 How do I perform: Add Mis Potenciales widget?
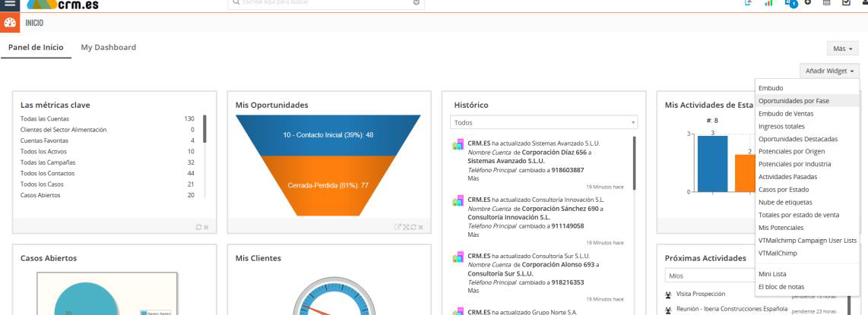pos(807,228)
